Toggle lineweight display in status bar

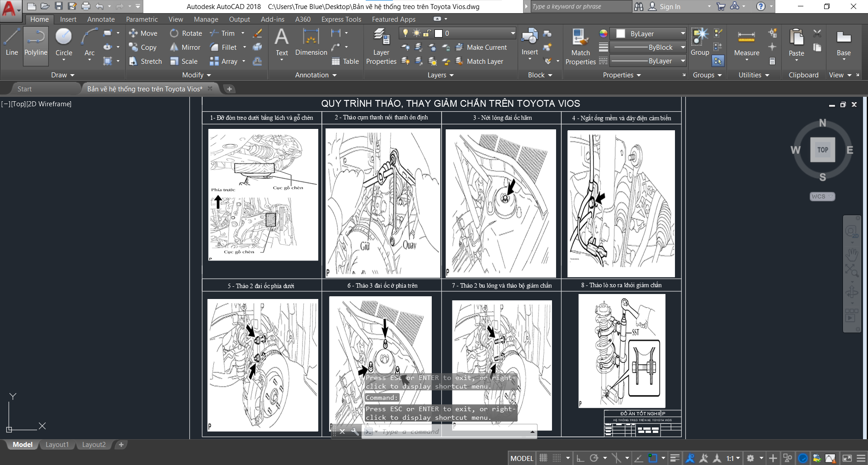(675, 458)
